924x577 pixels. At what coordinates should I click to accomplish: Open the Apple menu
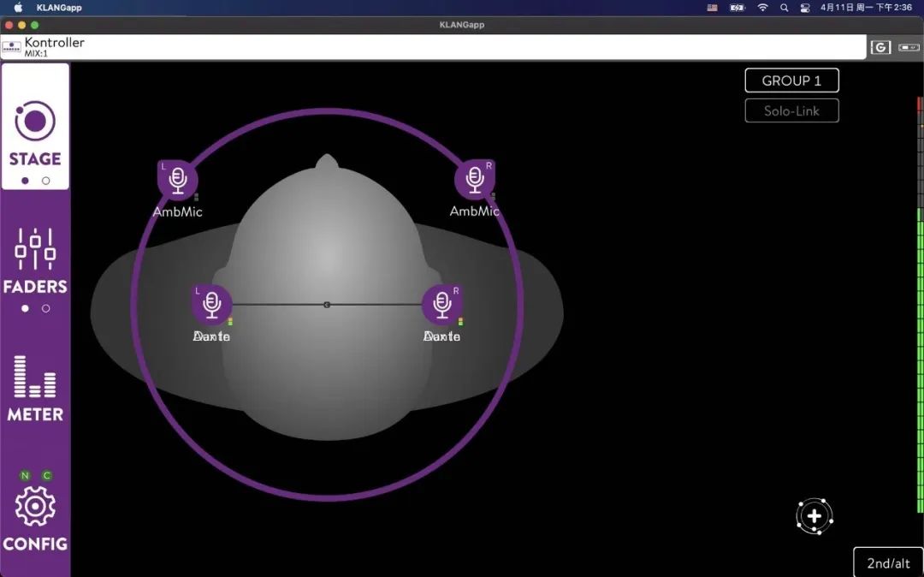(x=18, y=8)
